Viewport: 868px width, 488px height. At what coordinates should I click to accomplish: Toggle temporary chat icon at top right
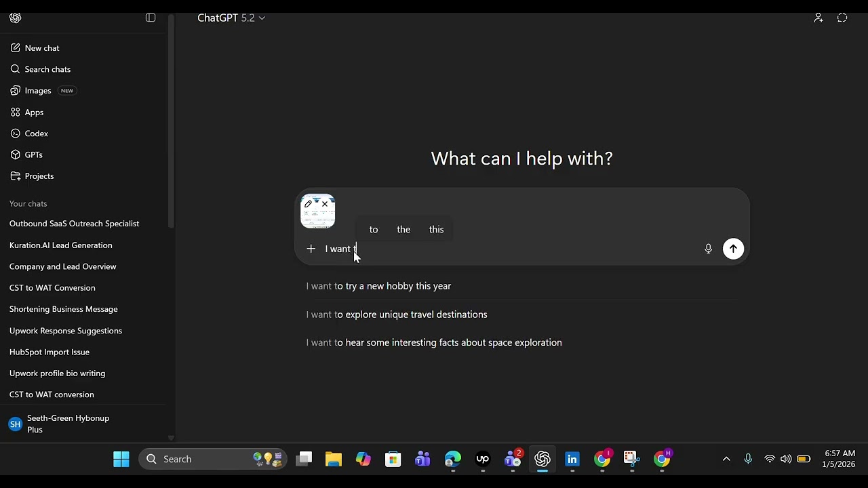coord(842,18)
